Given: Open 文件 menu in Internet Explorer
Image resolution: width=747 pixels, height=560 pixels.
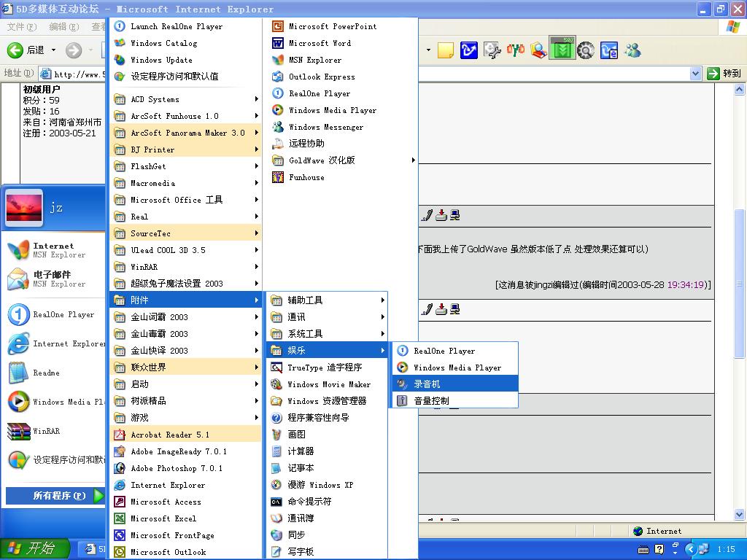Looking at the screenshot, I should (21, 27).
